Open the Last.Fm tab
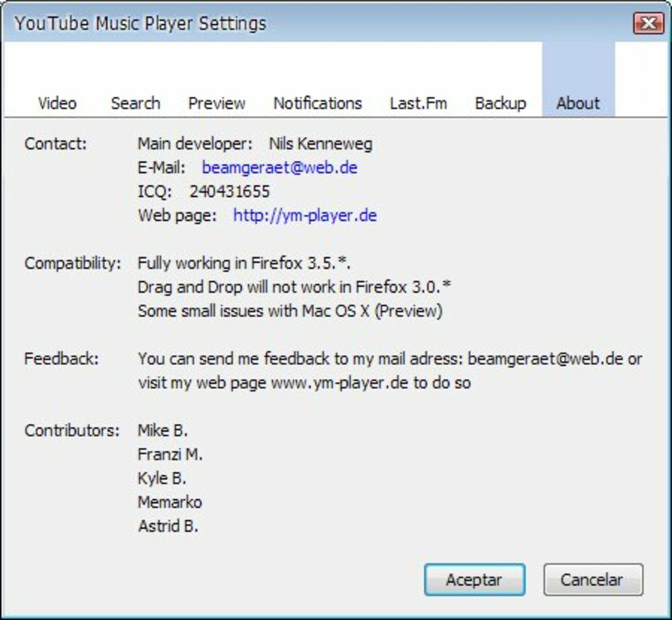Screen dimensions: 672x620 419,103
